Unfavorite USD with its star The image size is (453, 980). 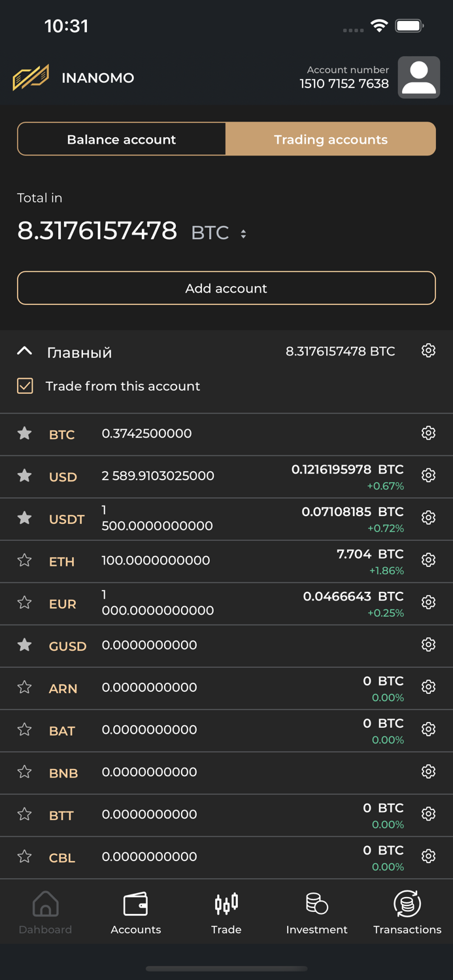(24, 476)
